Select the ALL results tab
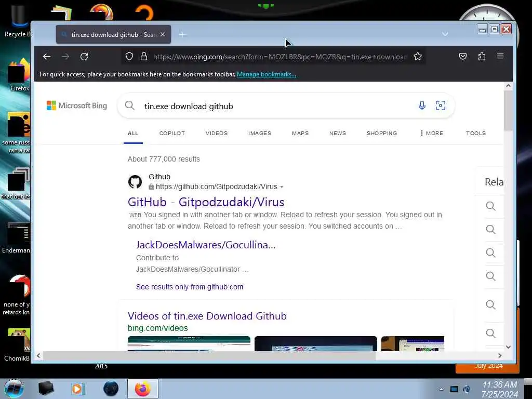The width and height of the screenshot is (532, 399). pyautogui.click(x=133, y=134)
